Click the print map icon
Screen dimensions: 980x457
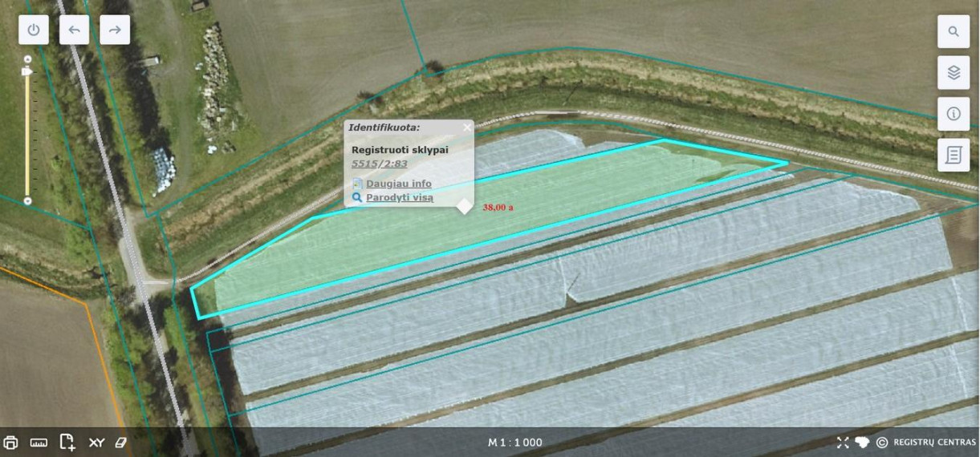(x=10, y=442)
